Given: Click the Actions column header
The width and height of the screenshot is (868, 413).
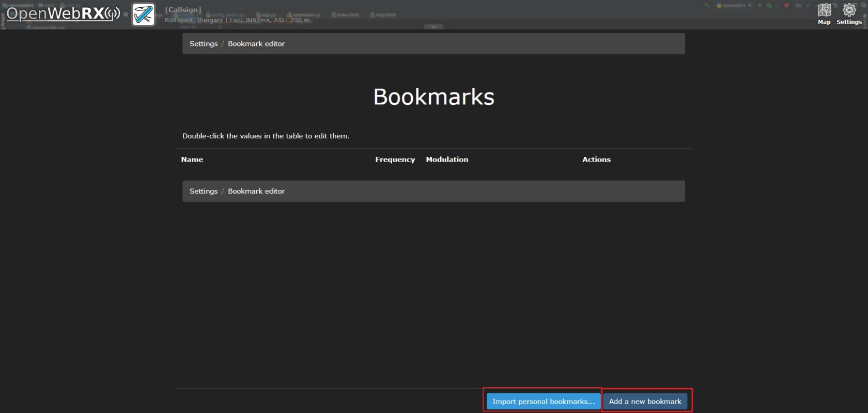Looking at the screenshot, I should click(596, 160).
